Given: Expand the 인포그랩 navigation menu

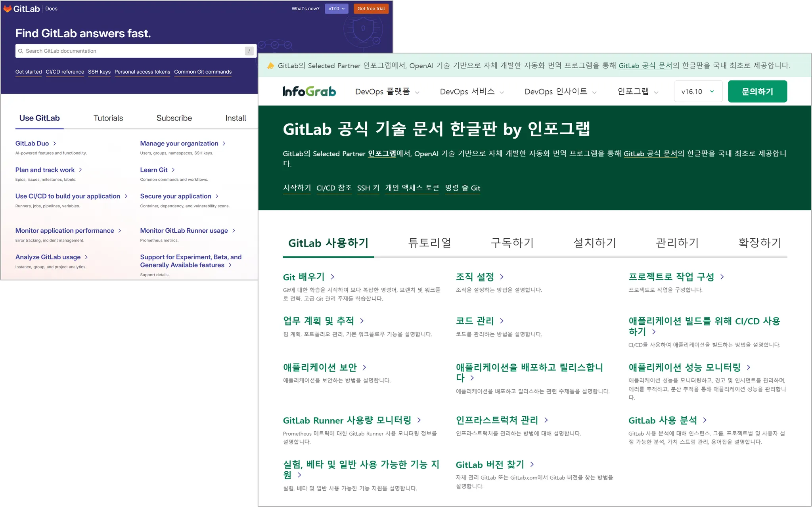Looking at the screenshot, I should pos(638,92).
